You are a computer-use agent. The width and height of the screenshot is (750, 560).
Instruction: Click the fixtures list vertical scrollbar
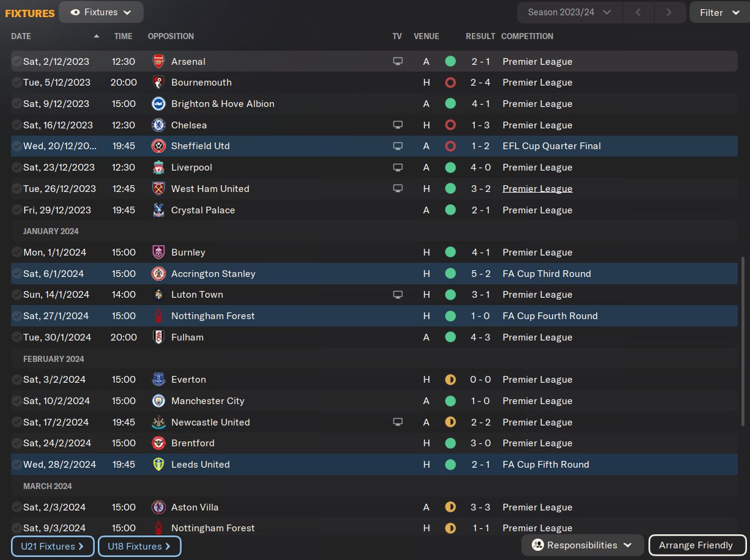pos(743,341)
